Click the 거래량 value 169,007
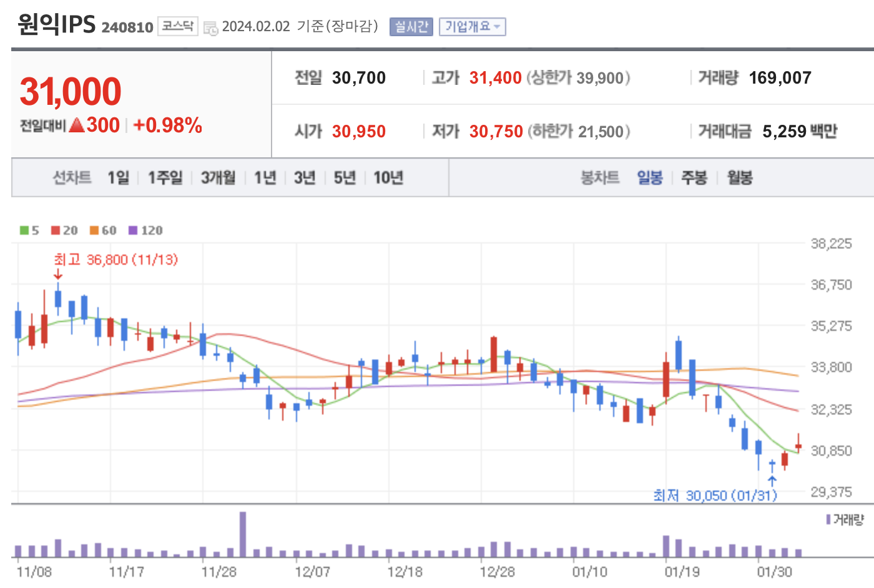 coord(780,78)
